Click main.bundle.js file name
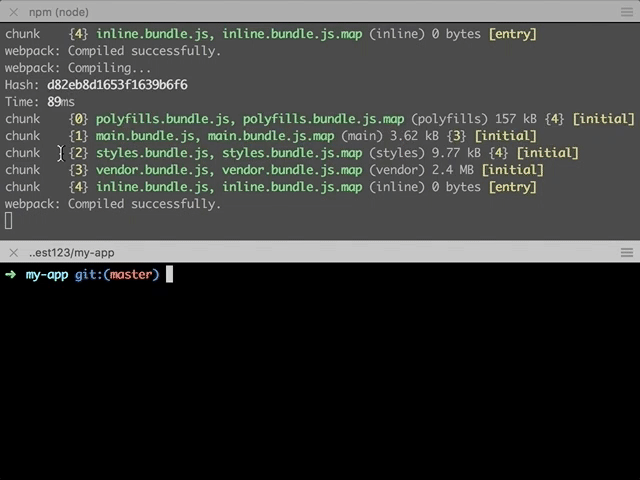640x480 pixels. [145, 136]
